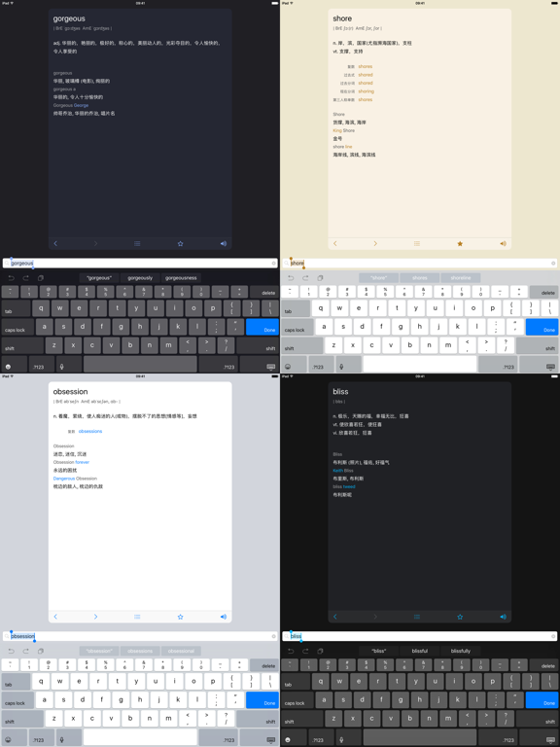Unfavorite the filled star on shore card
Screen dimensions: 560x747
tap(460, 243)
